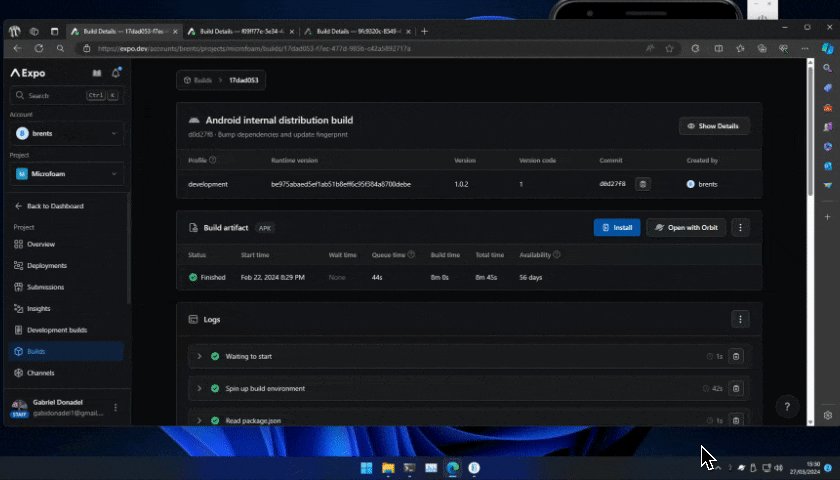Click the copy commit hash icon
The image size is (840, 480).
(x=643, y=184)
